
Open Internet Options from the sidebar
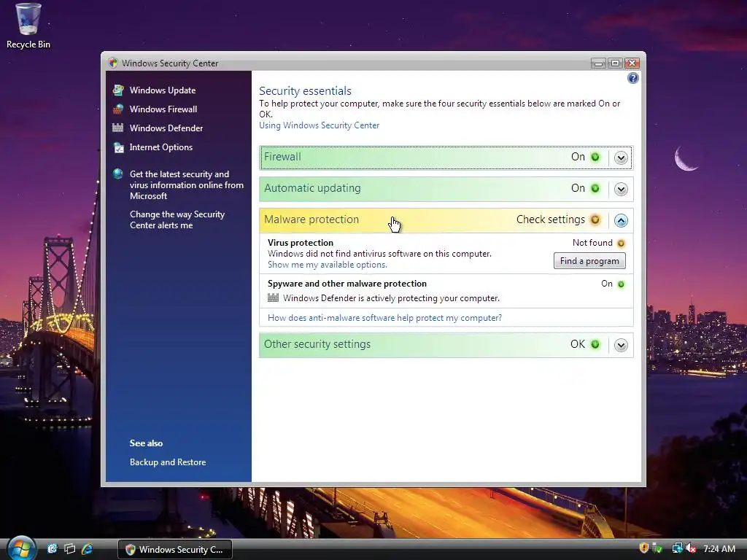(161, 147)
